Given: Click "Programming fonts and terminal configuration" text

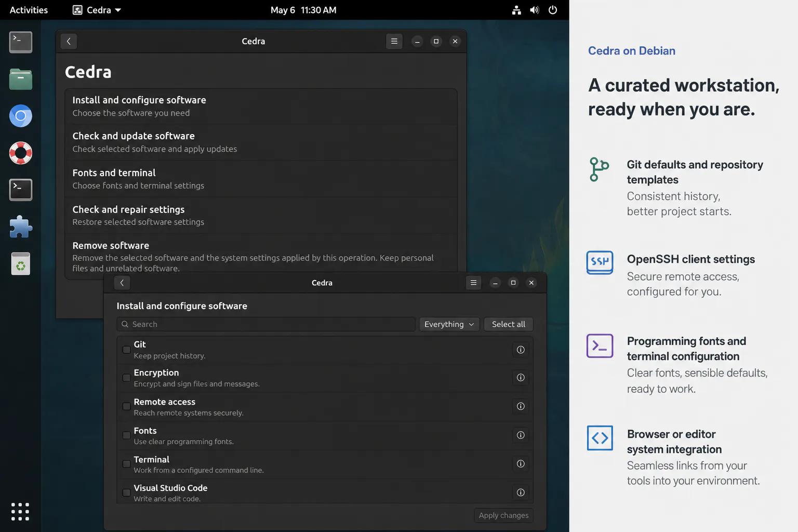Looking at the screenshot, I should tap(687, 349).
